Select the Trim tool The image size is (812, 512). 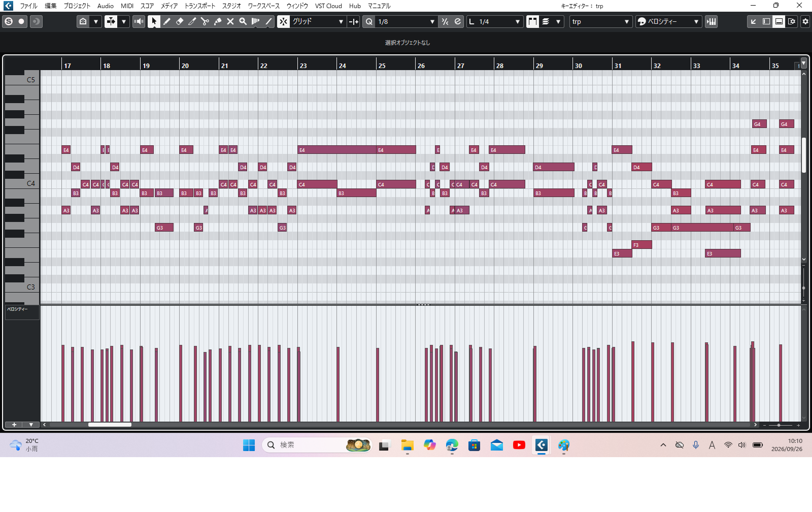[x=192, y=21]
